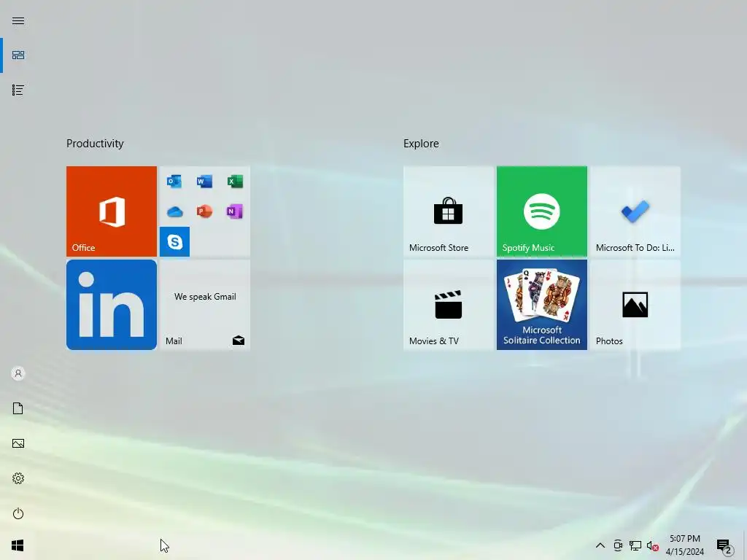The height and width of the screenshot is (560, 747).
Task: Switch to All apps list view
Action: pos(18,90)
